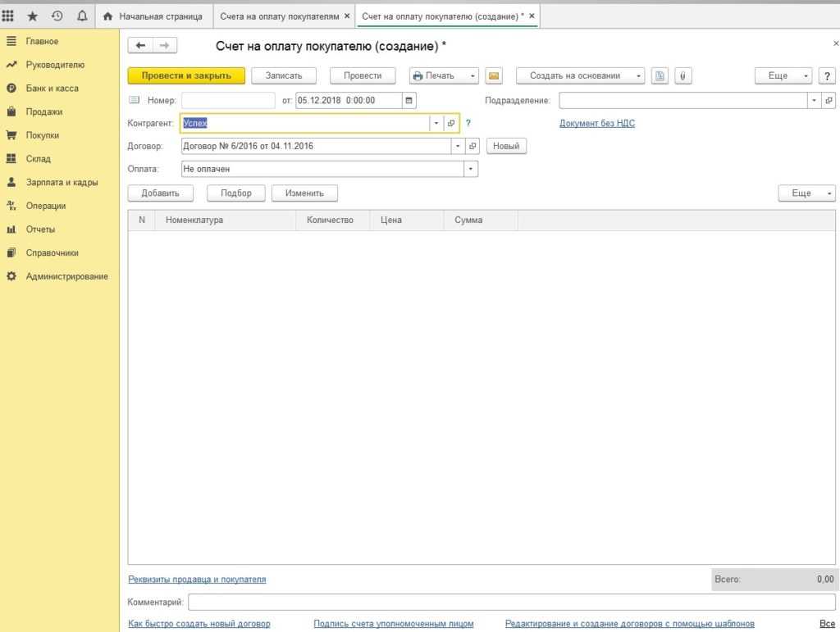Open the history clock icon

point(57,16)
